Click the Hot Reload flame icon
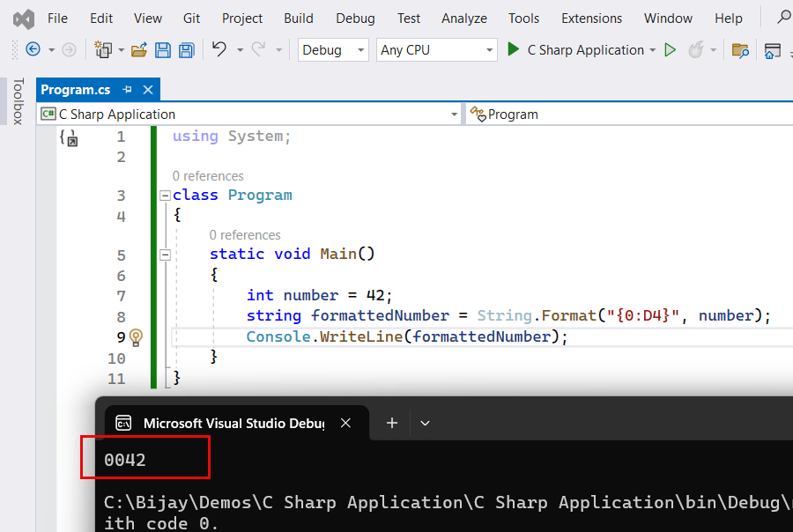Viewport: 793px width, 532px height. click(x=694, y=50)
